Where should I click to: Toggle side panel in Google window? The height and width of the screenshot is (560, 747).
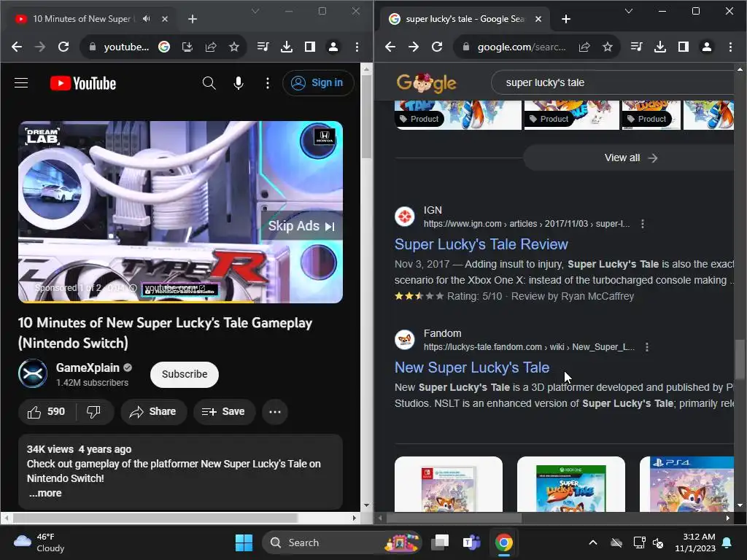684,47
